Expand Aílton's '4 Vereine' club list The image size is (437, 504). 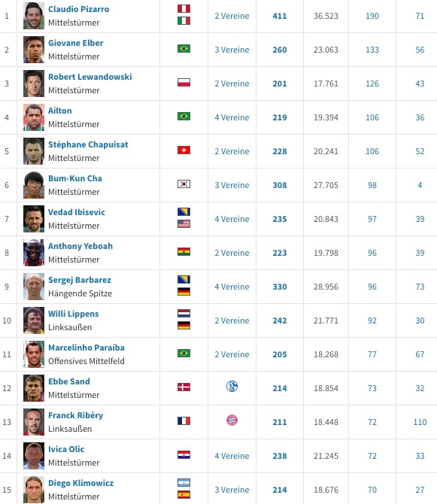click(x=232, y=117)
